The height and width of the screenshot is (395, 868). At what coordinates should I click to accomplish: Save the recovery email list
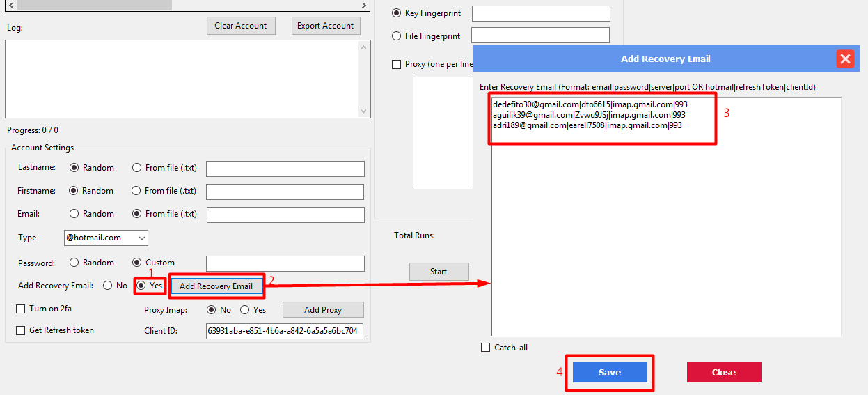(x=610, y=372)
